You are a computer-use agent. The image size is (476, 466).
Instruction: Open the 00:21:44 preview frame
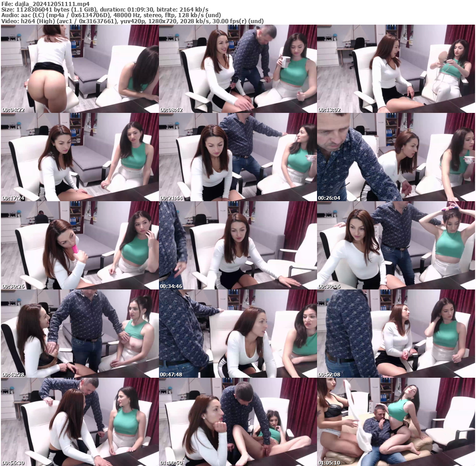[238, 157]
